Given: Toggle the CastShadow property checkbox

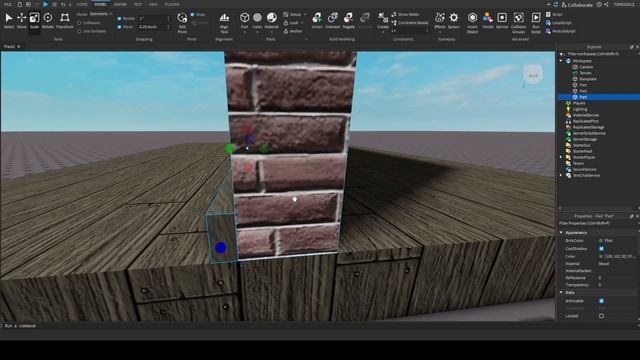Looking at the screenshot, I should coord(602,249).
